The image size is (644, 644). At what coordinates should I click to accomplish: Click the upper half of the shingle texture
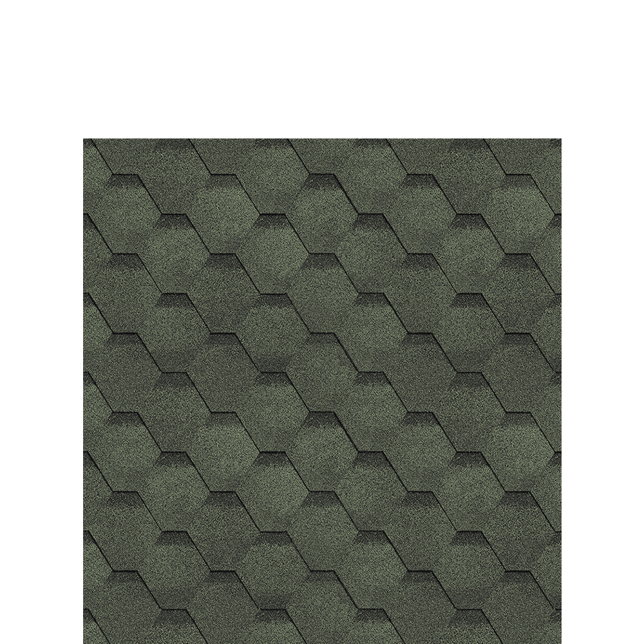pyautogui.click(x=322, y=258)
